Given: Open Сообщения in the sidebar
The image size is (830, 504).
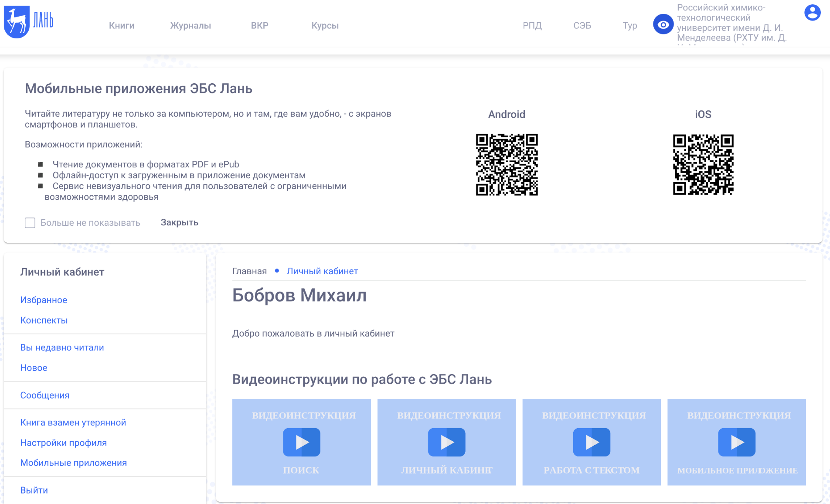Looking at the screenshot, I should tap(45, 395).
